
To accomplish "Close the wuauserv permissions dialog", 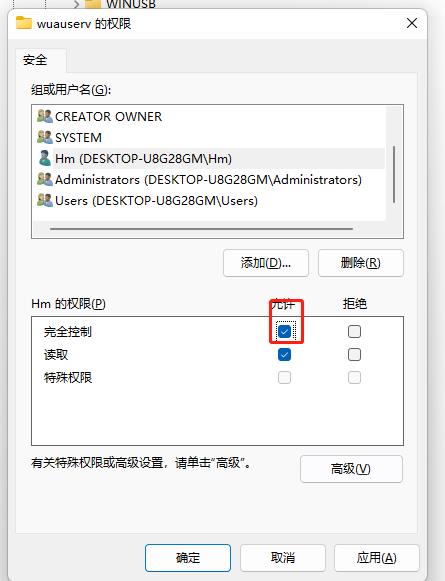I will [412, 23].
